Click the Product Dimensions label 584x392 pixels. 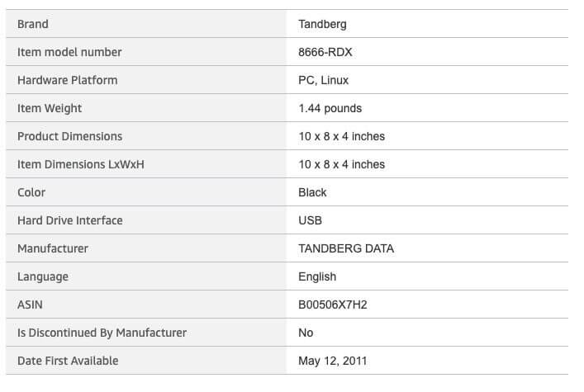tap(69, 136)
